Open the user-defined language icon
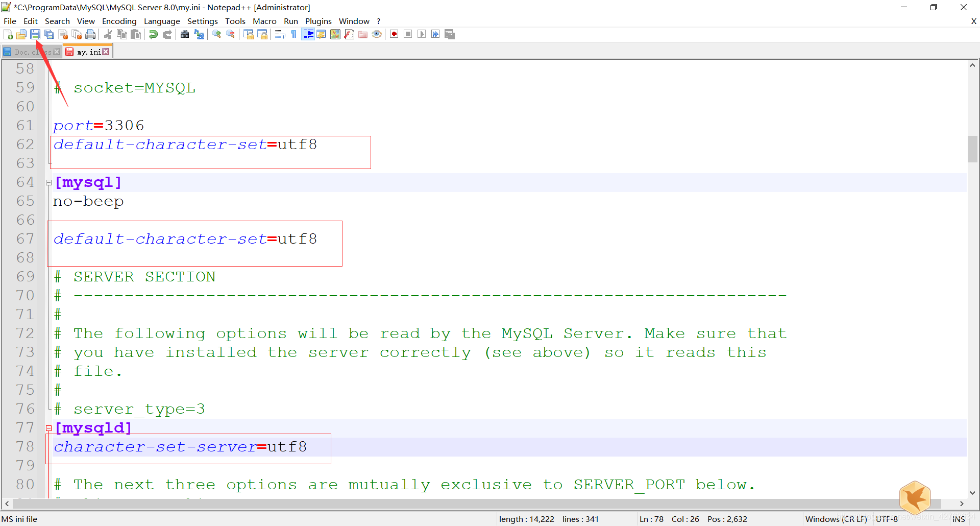The height and width of the screenshot is (526, 980). tap(322, 34)
